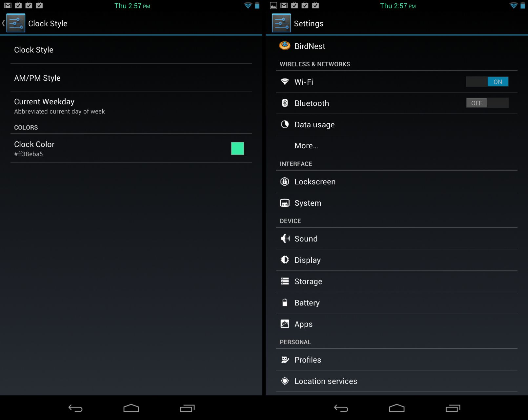Viewport: 528px width, 420px height.
Task: Tap the Settings app icon in right header
Action: coord(281,23)
